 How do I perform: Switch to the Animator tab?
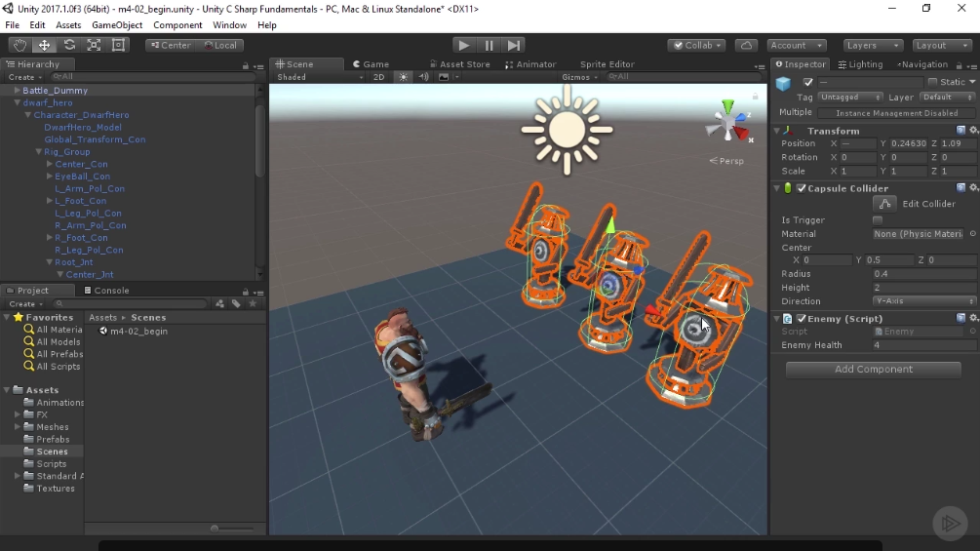(530, 63)
